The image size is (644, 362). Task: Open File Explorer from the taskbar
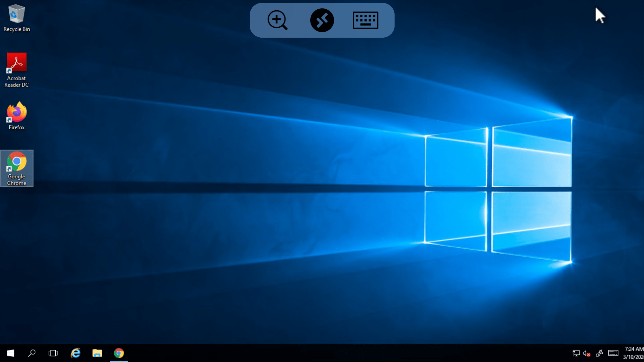(x=97, y=353)
